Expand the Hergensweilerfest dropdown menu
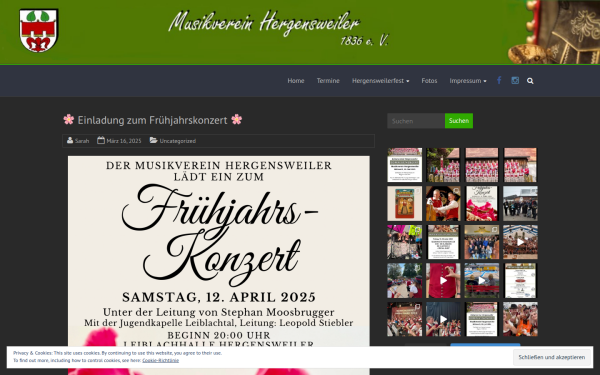The height and width of the screenshot is (375, 600). coord(380,81)
